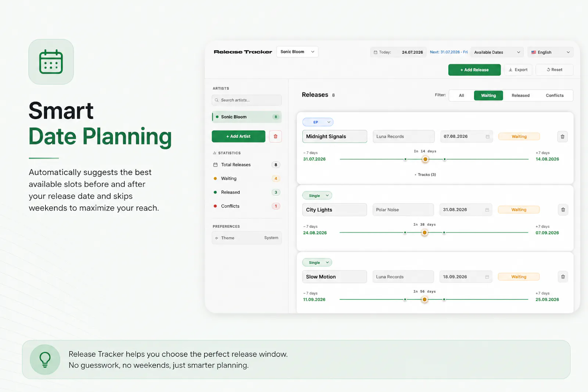Click orange slider handle on Slow Motion timeline
Viewport: 588px width, 392px height.
click(424, 299)
